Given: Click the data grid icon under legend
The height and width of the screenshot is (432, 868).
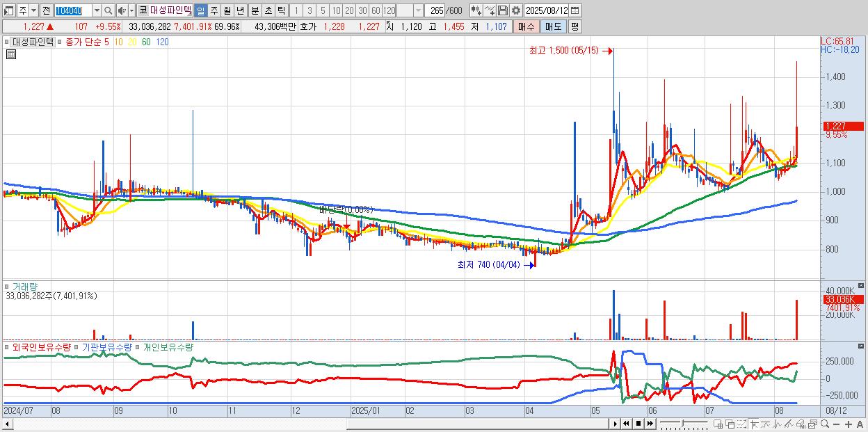Looking at the screenshot, I should [10, 54].
